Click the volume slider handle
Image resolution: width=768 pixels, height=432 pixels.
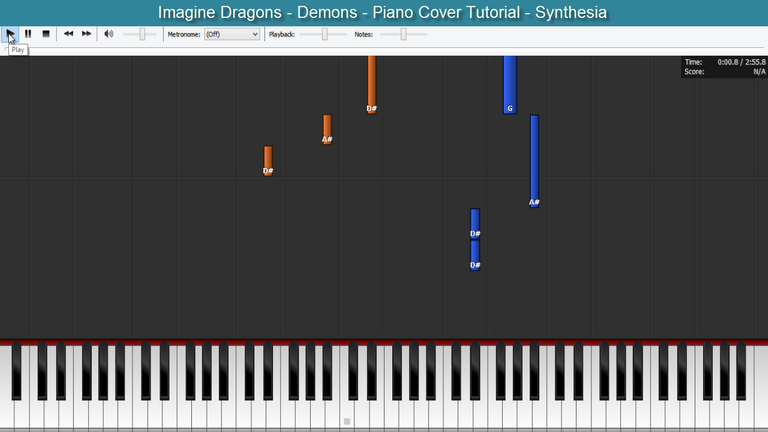pos(142,34)
